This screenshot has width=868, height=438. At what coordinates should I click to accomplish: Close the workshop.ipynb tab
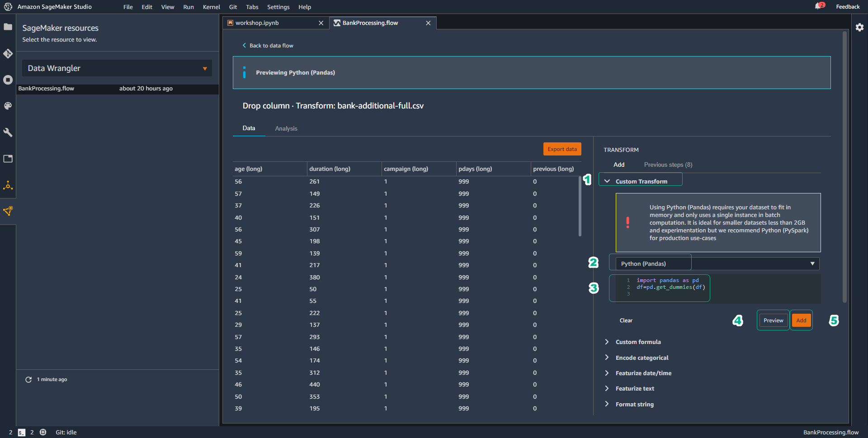tap(321, 23)
